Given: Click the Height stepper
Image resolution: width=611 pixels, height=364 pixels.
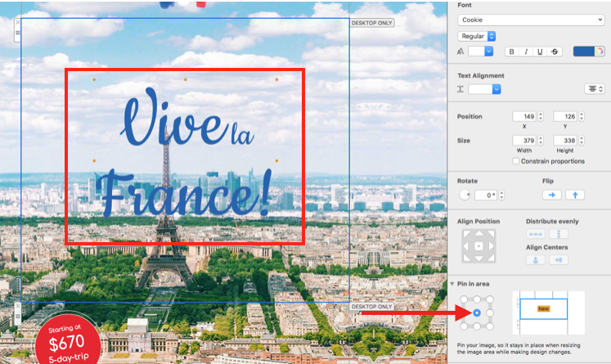Looking at the screenshot, I should coord(582,141).
